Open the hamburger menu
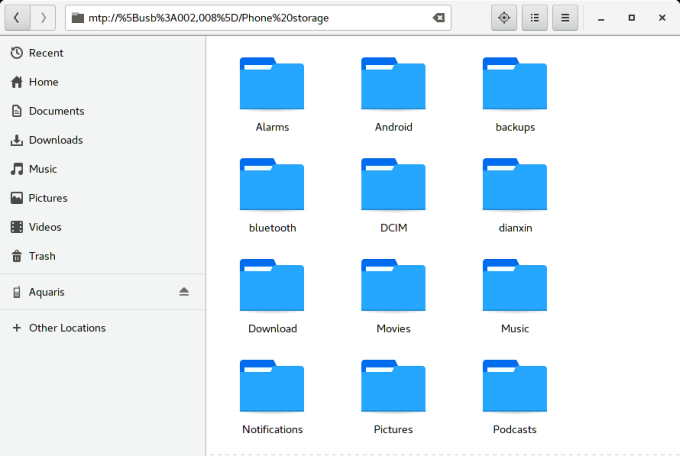This screenshot has height=456, width=680. 565,18
